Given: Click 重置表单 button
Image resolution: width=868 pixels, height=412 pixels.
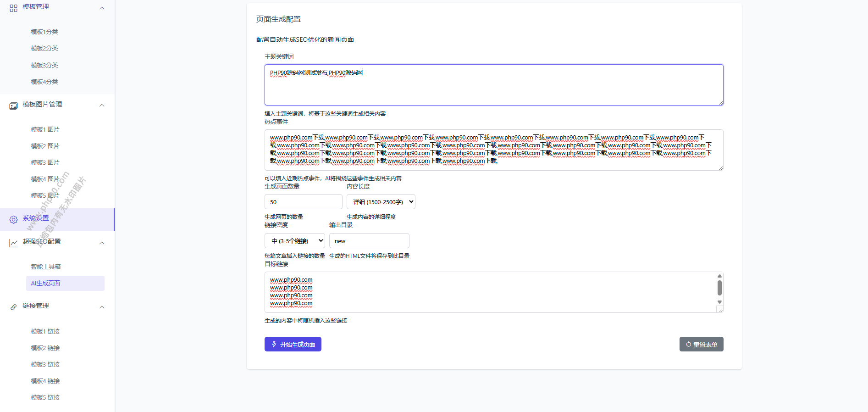Looking at the screenshot, I should pyautogui.click(x=701, y=344).
